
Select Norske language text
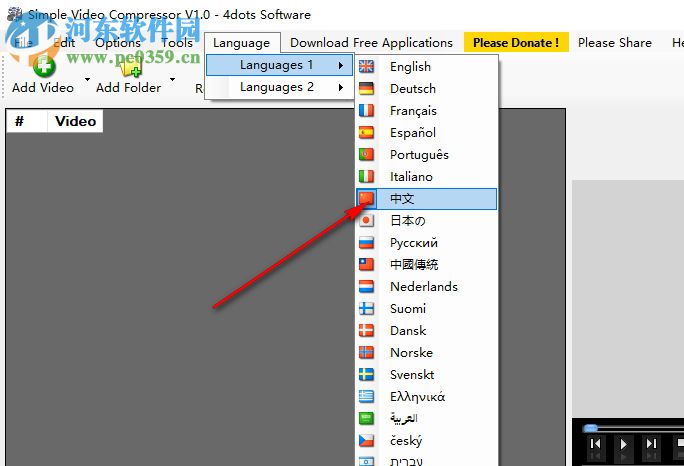coord(411,353)
